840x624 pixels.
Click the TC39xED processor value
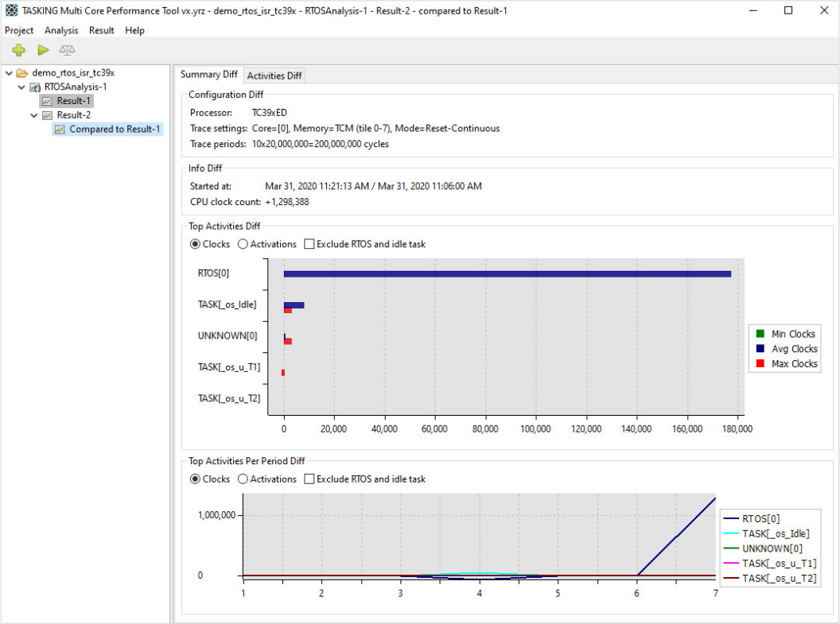point(270,113)
